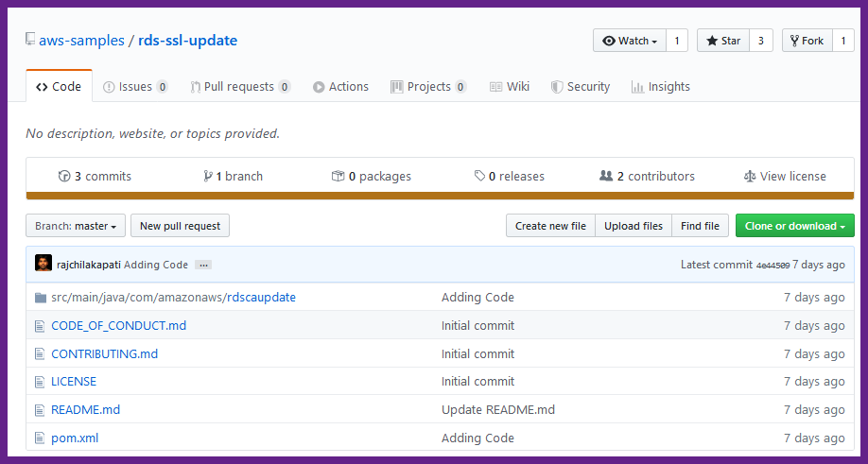View the fork count 1
This screenshot has width=868, height=464.
[x=843, y=41]
